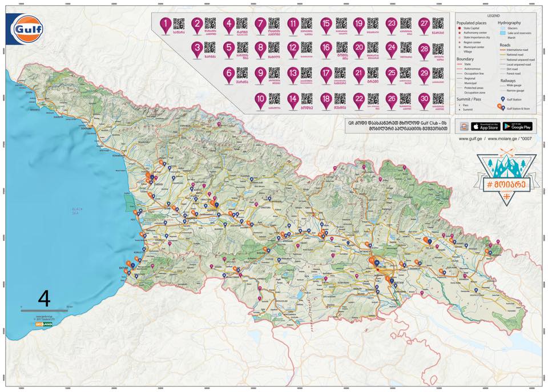Click the "BLACK SEA" map label
This screenshot has height=392, width=548.
point(77,211)
